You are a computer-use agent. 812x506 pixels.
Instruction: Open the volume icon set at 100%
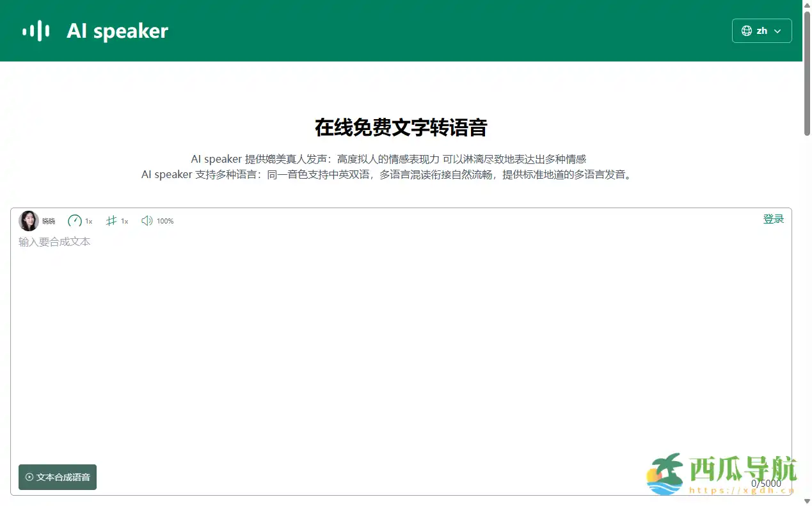pos(145,220)
